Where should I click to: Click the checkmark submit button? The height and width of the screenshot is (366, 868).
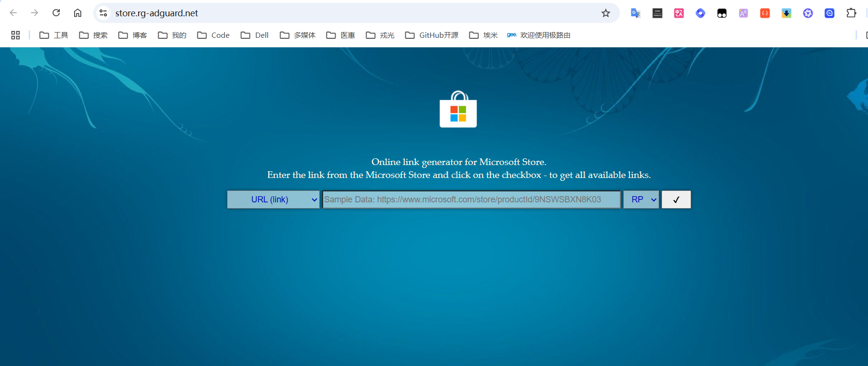pyautogui.click(x=676, y=200)
